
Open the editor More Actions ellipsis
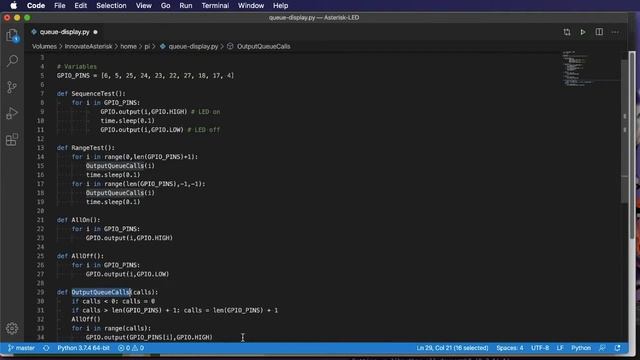click(615, 32)
